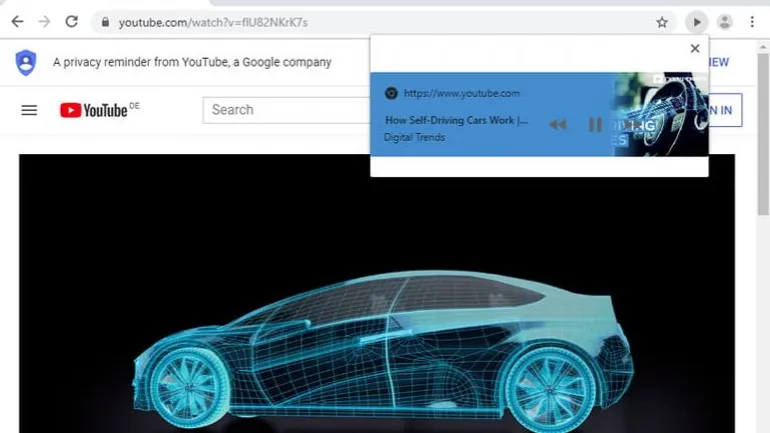Focus the YouTube Search field

coord(285,110)
